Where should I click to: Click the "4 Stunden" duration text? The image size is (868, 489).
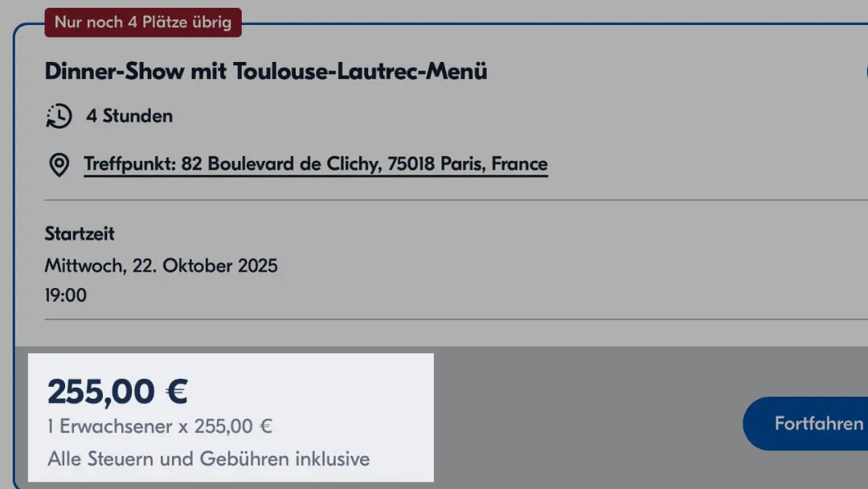pos(129,116)
